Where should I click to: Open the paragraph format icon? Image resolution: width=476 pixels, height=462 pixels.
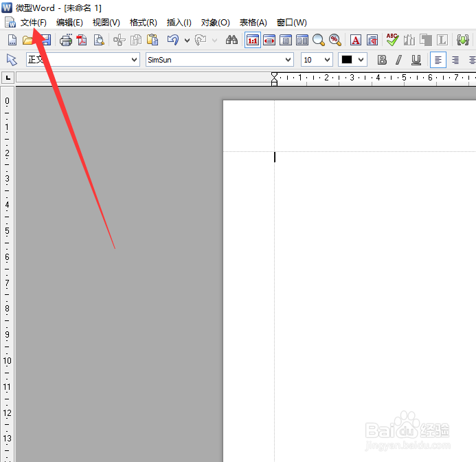pyautogui.click(x=372, y=40)
